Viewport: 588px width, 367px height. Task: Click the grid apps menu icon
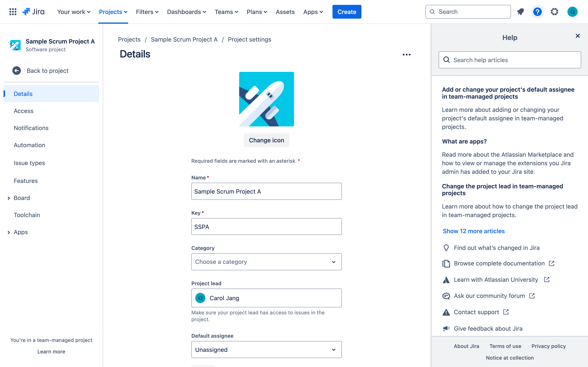pos(12,11)
